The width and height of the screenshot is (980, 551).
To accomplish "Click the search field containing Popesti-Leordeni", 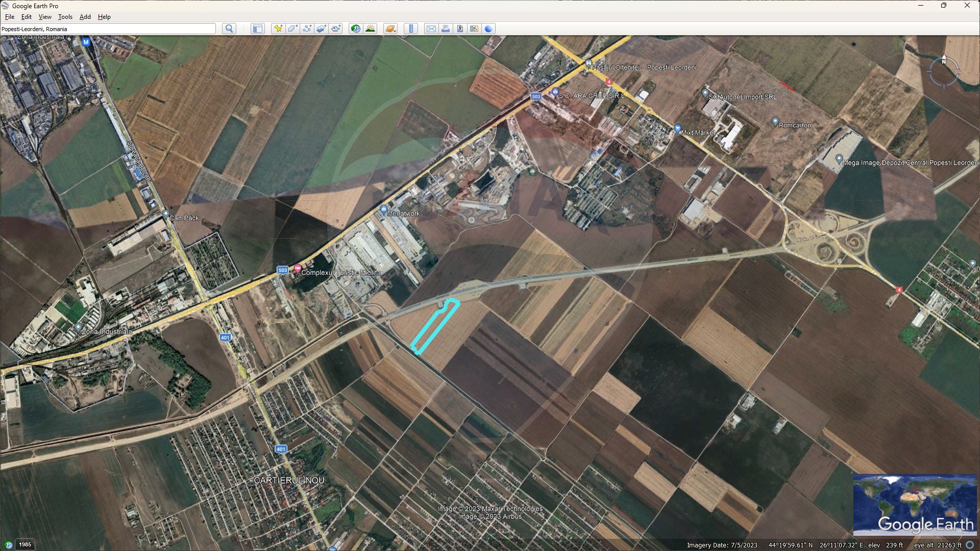I will point(108,29).
